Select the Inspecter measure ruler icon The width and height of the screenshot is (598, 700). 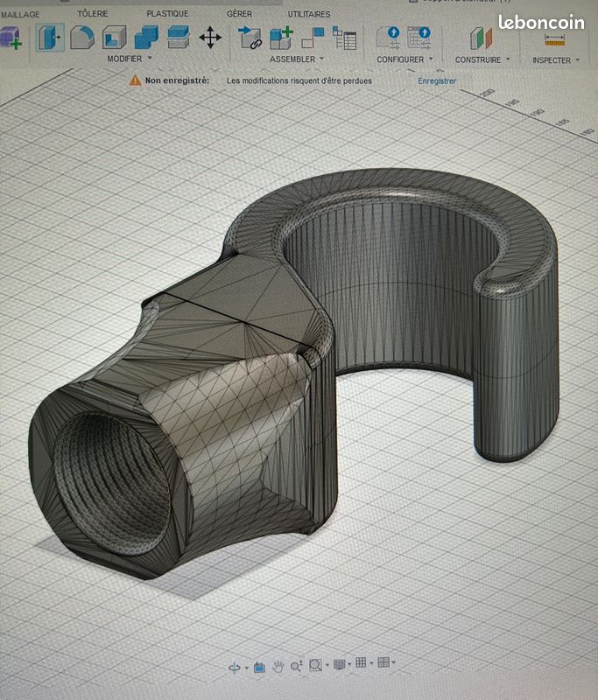pyautogui.click(x=555, y=39)
